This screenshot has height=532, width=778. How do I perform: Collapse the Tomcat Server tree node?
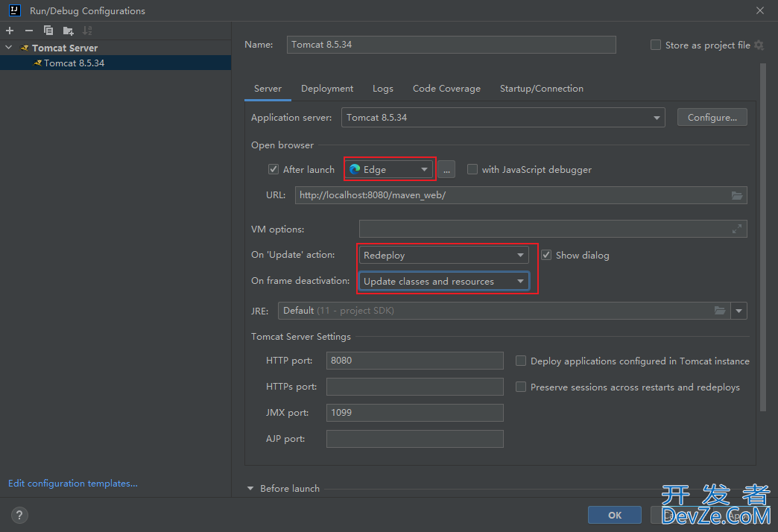9,48
